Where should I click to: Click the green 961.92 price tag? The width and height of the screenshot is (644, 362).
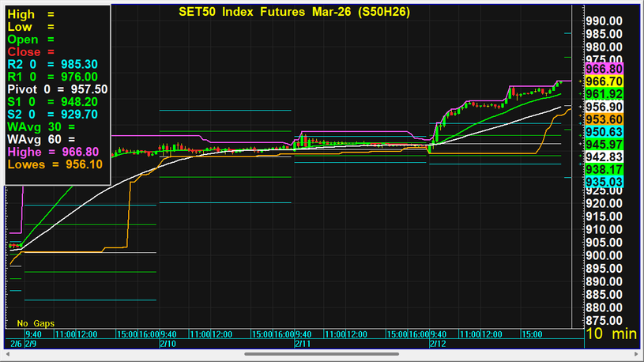(x=603, y=94)
